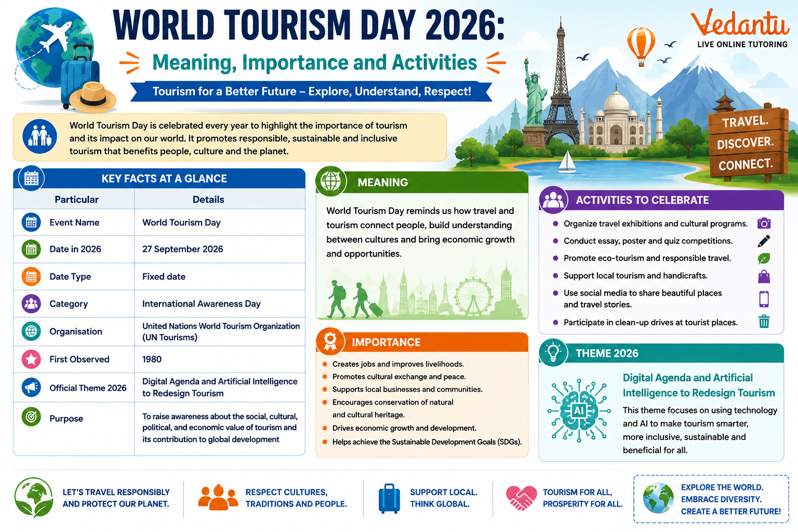Click Support Local. Think Global. slogan
This screenshot has height=532, width=798.
click(444, 498)
